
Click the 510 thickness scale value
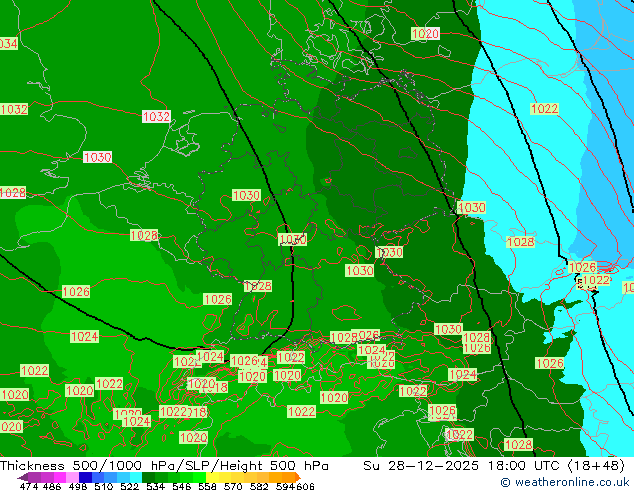pyautogui.click(x=104, y=486)
